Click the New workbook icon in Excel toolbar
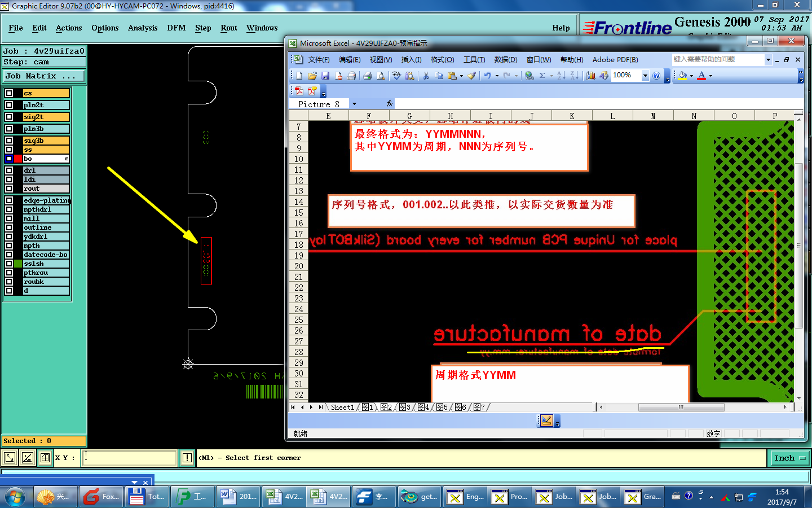This screenshot has height=508, width=812. [299, 76]
